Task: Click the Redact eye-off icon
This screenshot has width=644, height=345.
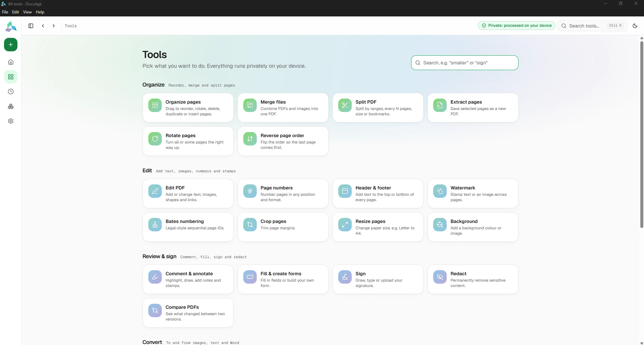Action: tap(440, 277)
